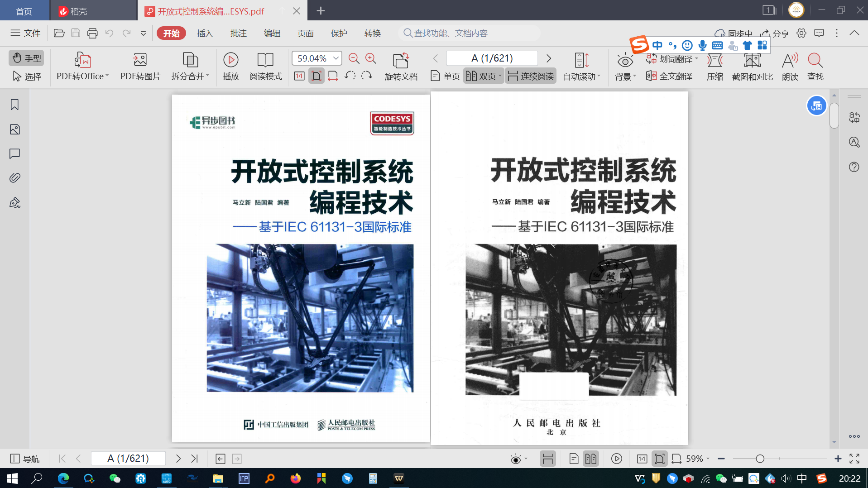Go to next page arrow in ribbon
Image resolution: width=868 pixels, height=488 pixels.
click(549, 58)
